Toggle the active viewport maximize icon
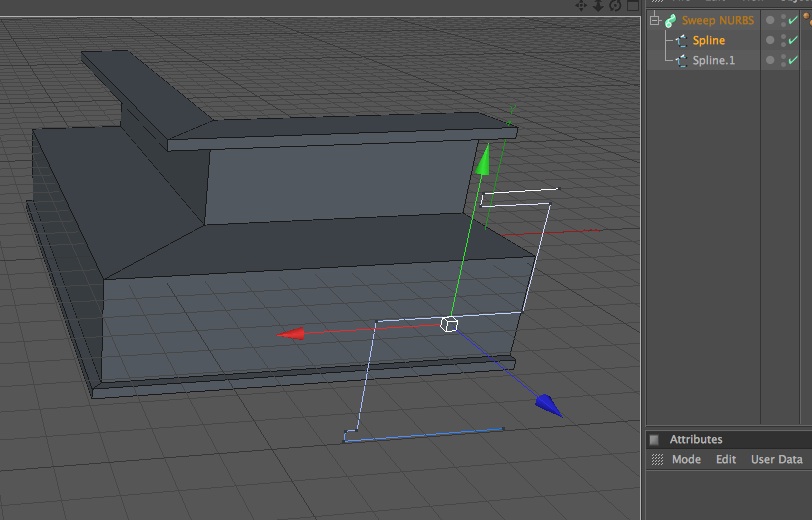The image size is (812, 520). [632, 5]
